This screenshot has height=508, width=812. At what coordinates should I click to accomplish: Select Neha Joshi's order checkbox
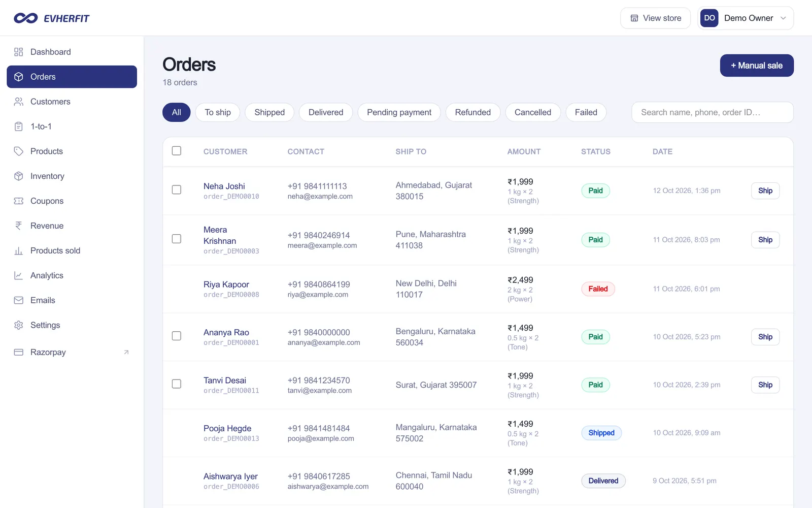click(177, 189)
